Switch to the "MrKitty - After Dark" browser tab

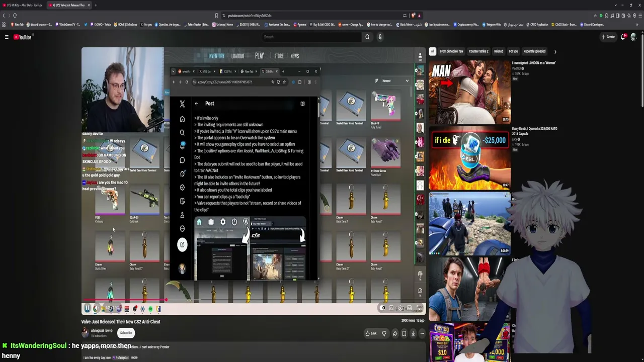[23, 5]
